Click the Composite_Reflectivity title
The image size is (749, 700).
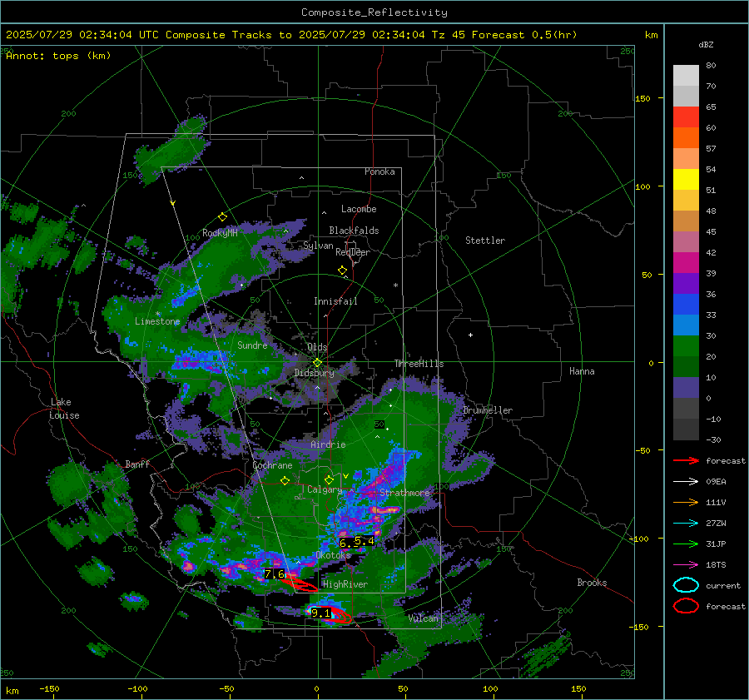tap(374, 12)
